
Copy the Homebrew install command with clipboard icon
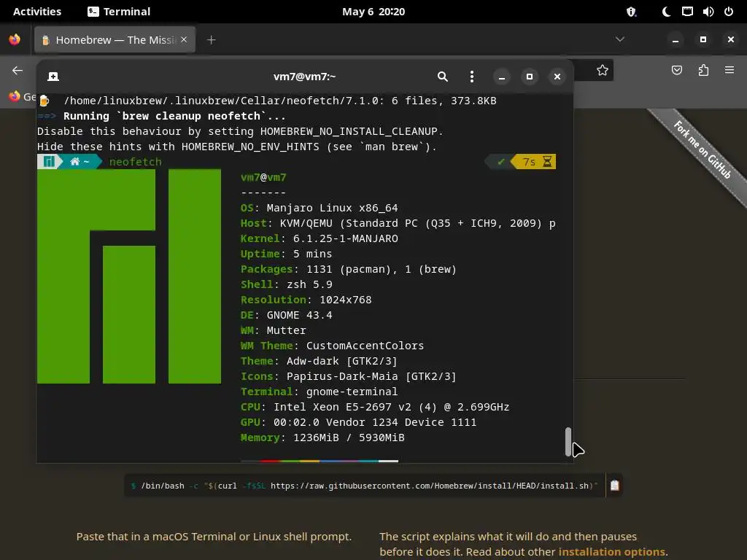pos(614,485)
